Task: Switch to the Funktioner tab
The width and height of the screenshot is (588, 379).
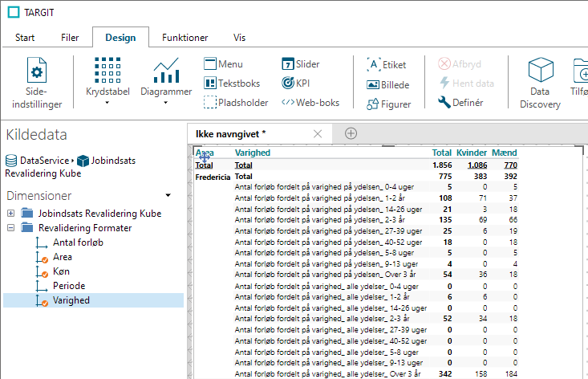Action: coord(185,38)
